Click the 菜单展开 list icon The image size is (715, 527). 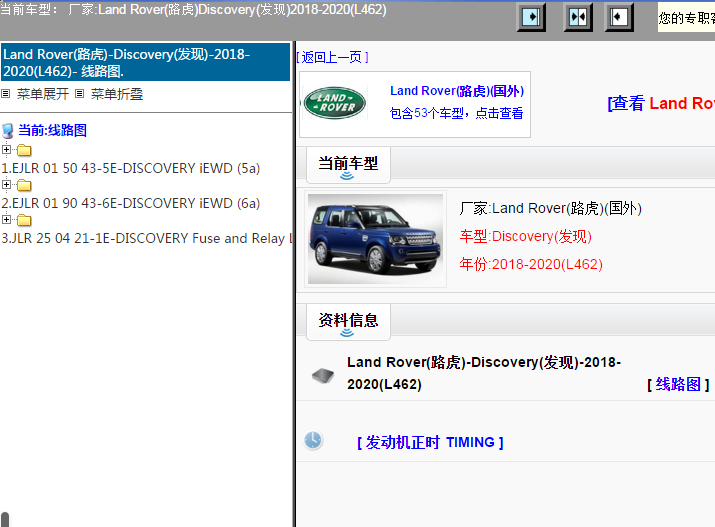(x=5, y=94)
